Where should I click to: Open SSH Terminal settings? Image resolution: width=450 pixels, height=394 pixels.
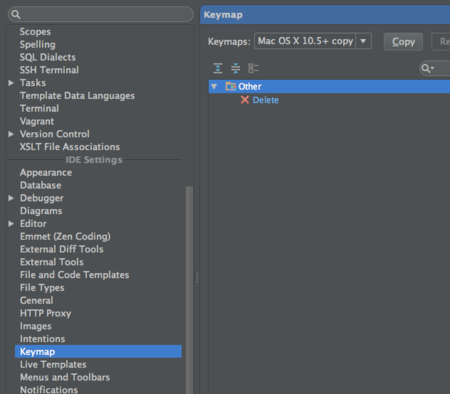49,70
